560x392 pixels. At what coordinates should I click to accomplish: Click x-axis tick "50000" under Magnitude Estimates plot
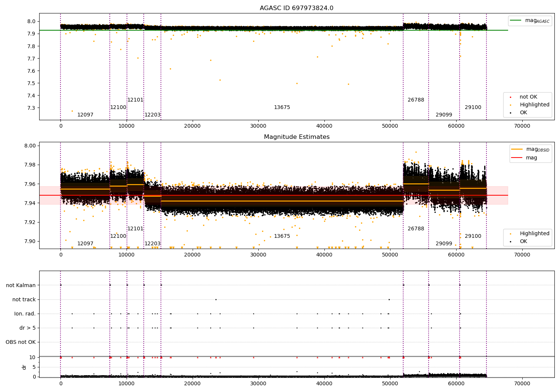pos(390,255)
